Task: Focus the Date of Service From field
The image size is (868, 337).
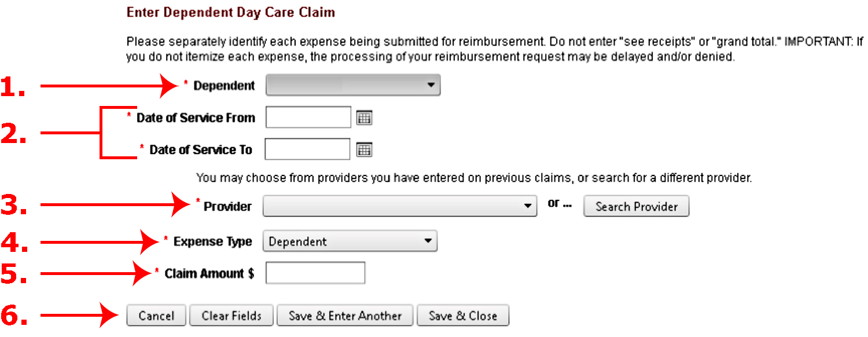Action: coord(308,118)
